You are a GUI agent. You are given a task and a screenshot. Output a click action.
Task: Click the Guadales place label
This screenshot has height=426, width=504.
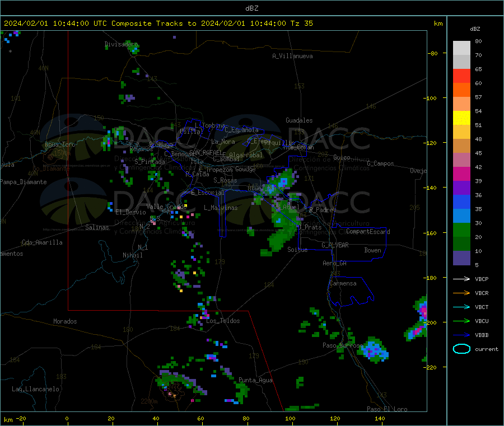299,120
